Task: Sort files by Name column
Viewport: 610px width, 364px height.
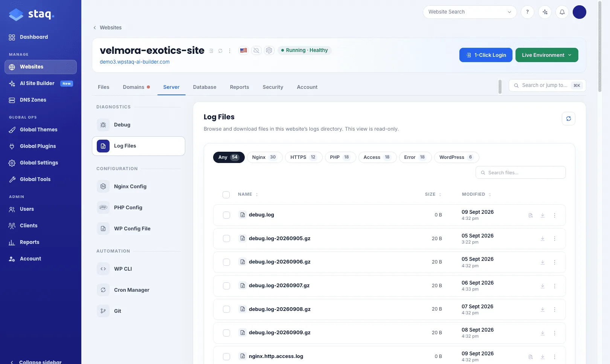Action: 248,194
